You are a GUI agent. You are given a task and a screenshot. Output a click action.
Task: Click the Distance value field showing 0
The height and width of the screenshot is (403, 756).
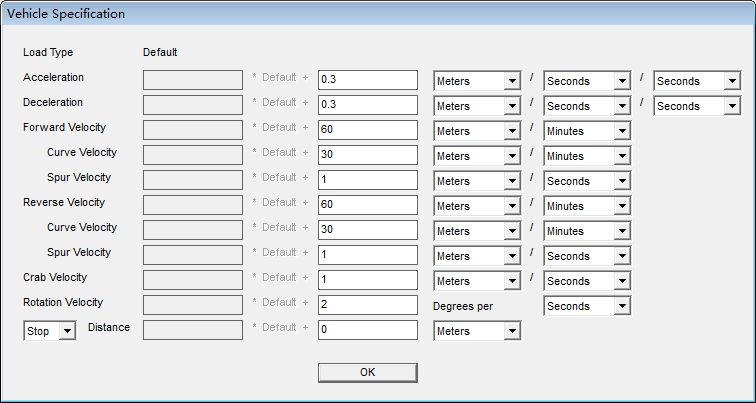[x=368, y=330]
